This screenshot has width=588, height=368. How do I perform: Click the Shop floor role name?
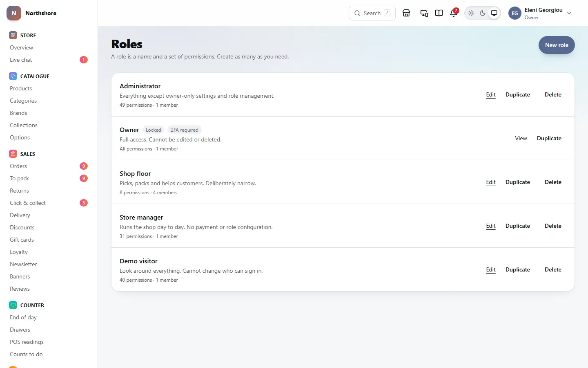(135, 173)
